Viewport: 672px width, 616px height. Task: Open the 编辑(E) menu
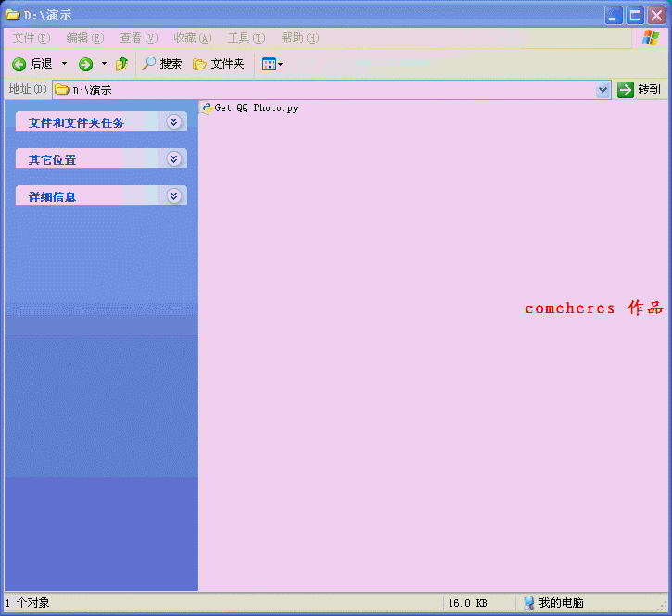click(x=85, y=38)
